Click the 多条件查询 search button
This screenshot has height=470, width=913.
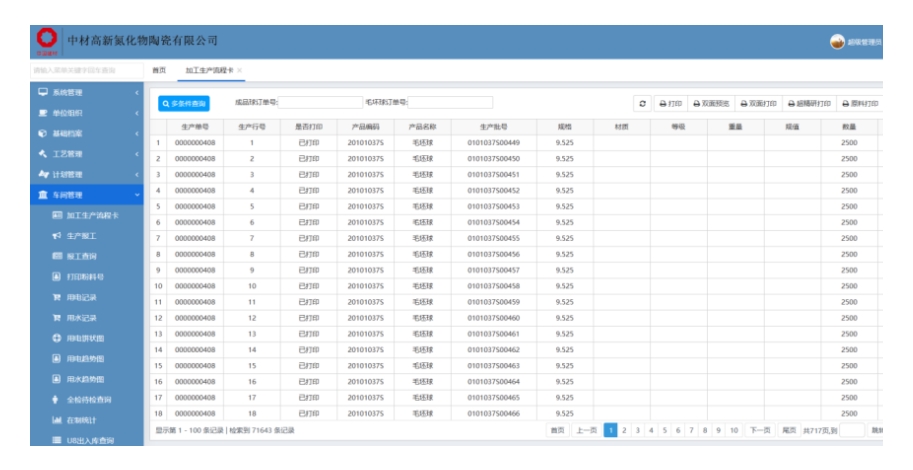(184, 104)
